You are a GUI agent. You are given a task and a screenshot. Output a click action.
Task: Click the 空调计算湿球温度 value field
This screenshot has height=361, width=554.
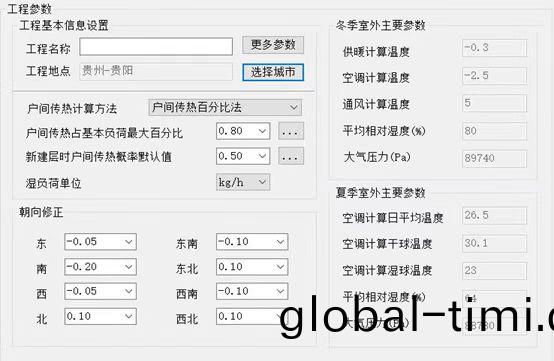coord(494,271)
